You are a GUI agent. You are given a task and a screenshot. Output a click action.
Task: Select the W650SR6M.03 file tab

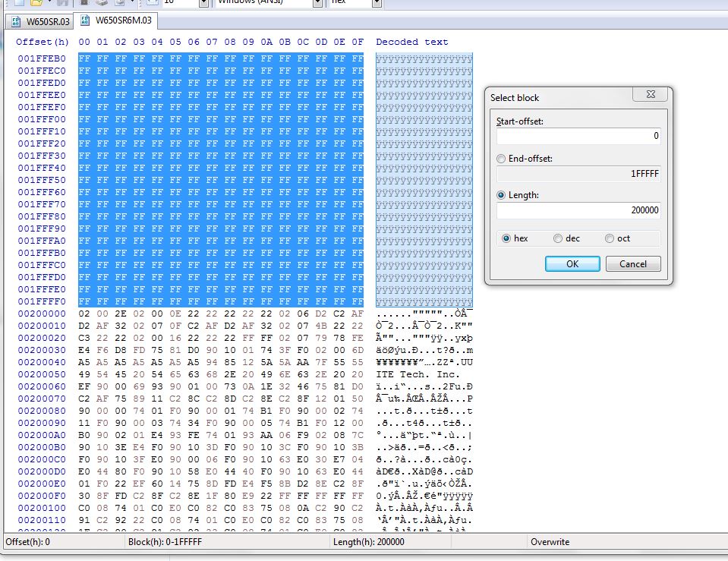(117, 20)
